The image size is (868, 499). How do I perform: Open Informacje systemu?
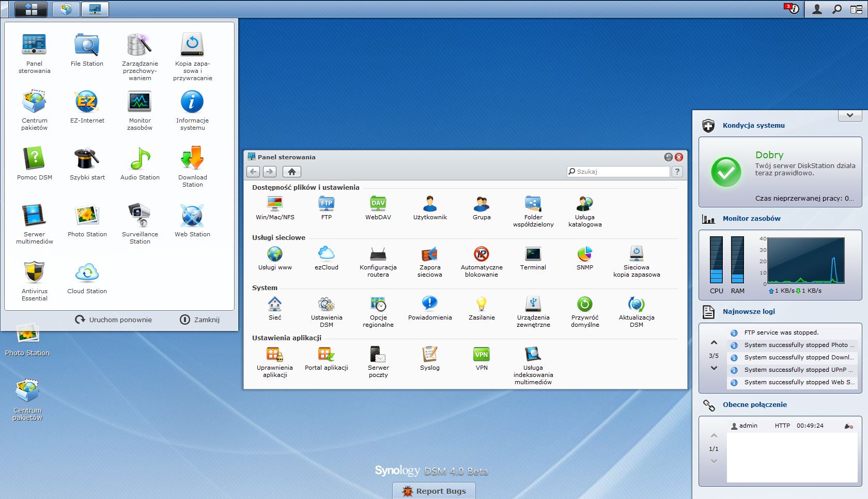point(193,110)
